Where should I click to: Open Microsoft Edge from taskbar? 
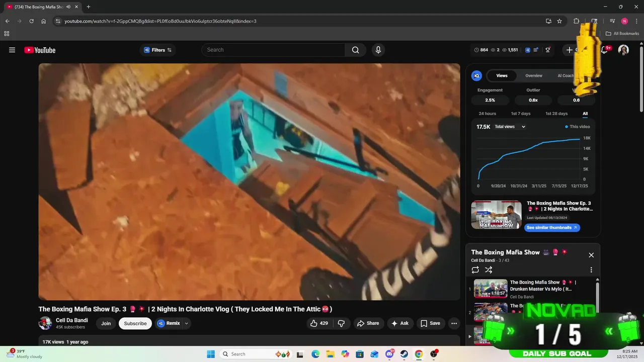pyautogui.click(x=315, y=354)
